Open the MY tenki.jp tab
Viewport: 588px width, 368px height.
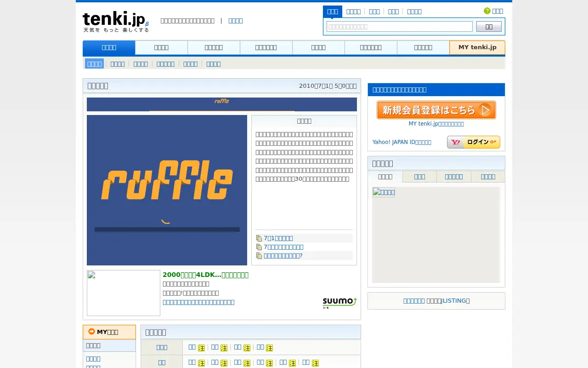pyautogui.click(x=477, y=47)
